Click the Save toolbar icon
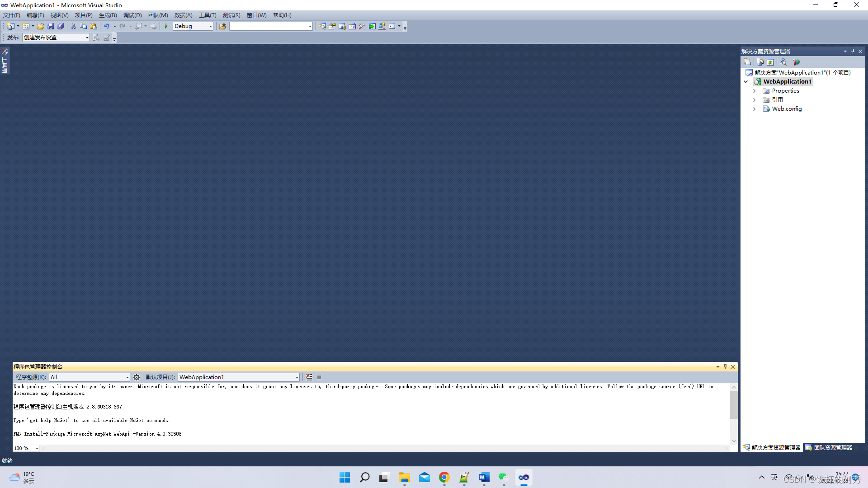The image size is (868, 488). pos(51,26)
